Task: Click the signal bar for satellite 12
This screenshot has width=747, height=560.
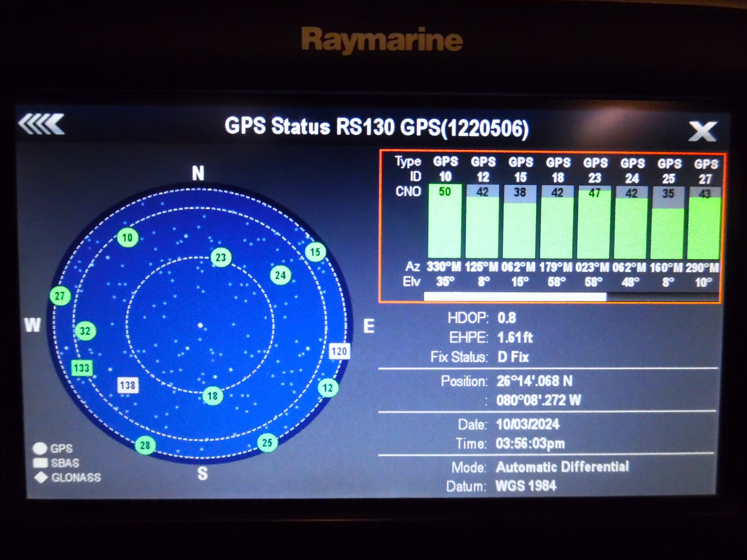Action: [482, 221]
